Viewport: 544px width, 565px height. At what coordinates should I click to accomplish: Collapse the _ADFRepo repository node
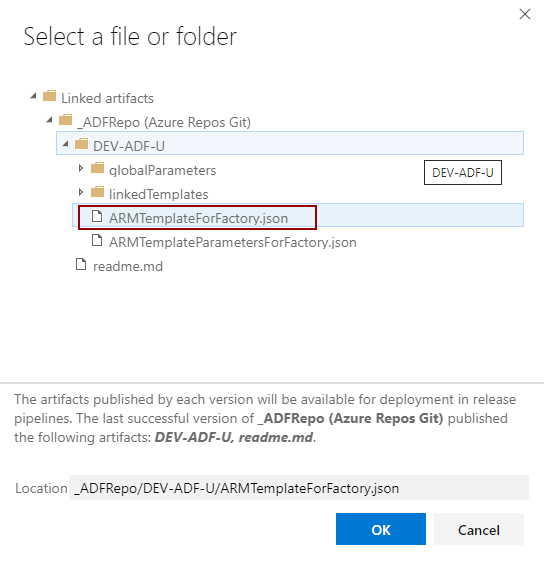click(50, 120)
